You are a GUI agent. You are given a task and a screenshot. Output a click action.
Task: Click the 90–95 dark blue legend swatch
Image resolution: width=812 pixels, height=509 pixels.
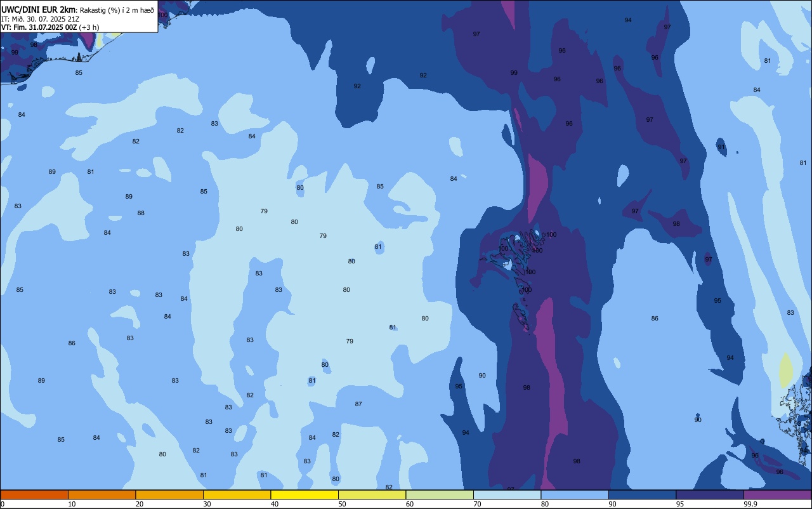point(642,494)
